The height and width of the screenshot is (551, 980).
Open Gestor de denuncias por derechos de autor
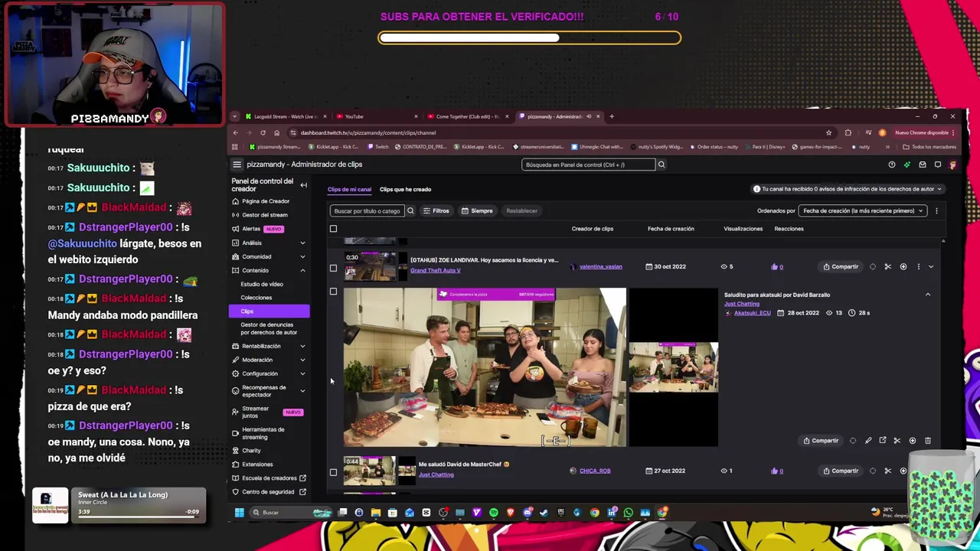268,328
